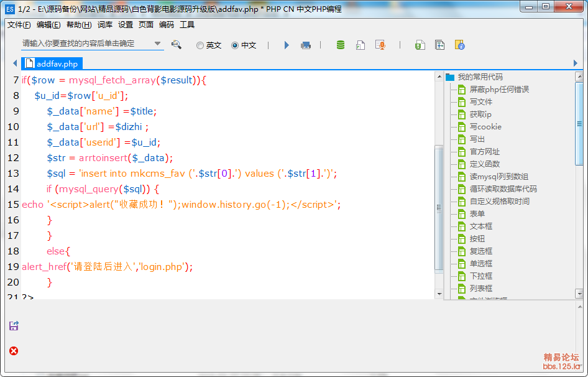The image size is (588, 377).
Task: Click the blue run arrow icon
Action: tap(287, 45)
